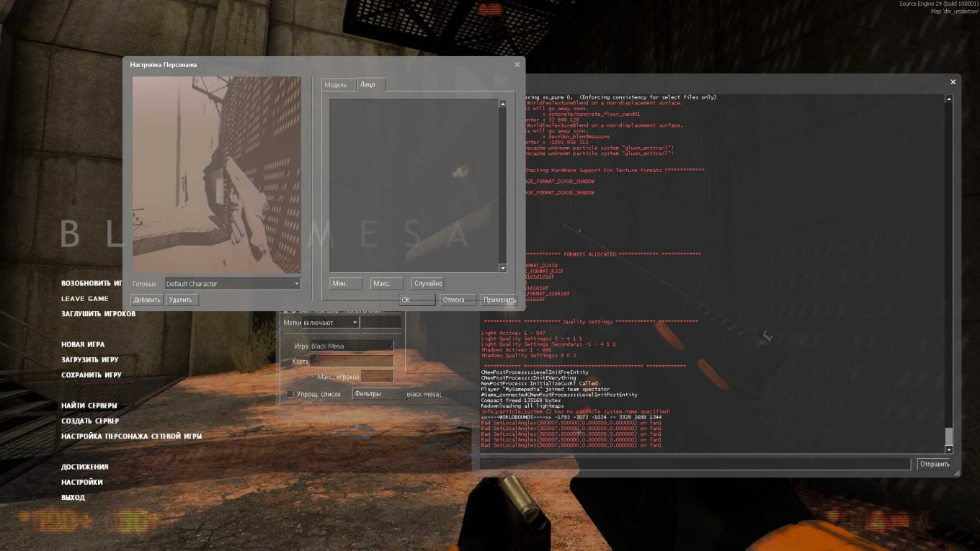Open НАСТРОЙКИ menu item
This screenshot has height=551, width=980.
[82, 482]
